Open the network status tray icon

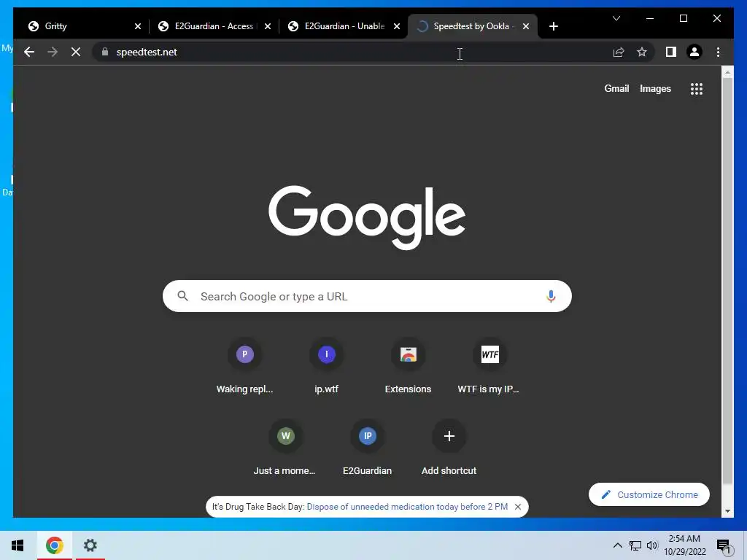[635, 545]
